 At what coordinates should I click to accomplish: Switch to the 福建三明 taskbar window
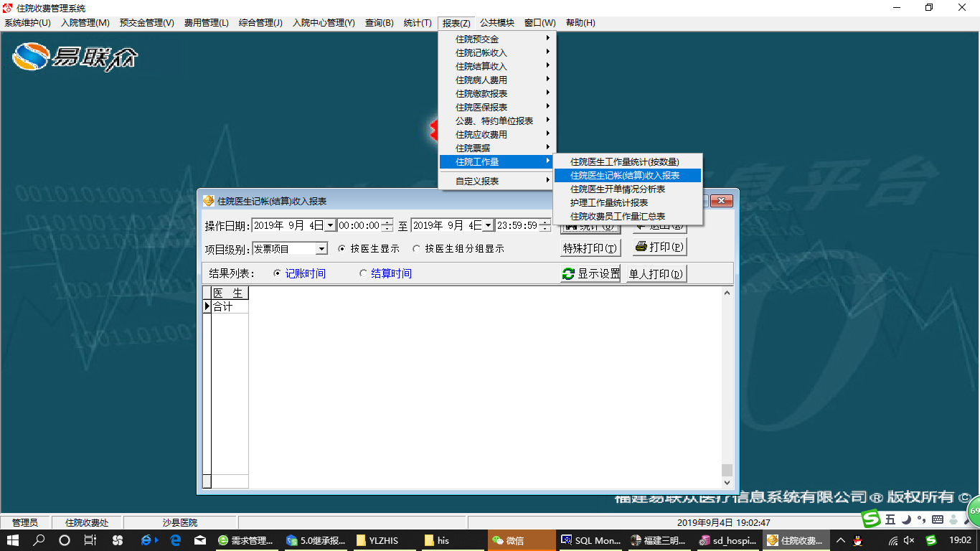tap(660, 540)
